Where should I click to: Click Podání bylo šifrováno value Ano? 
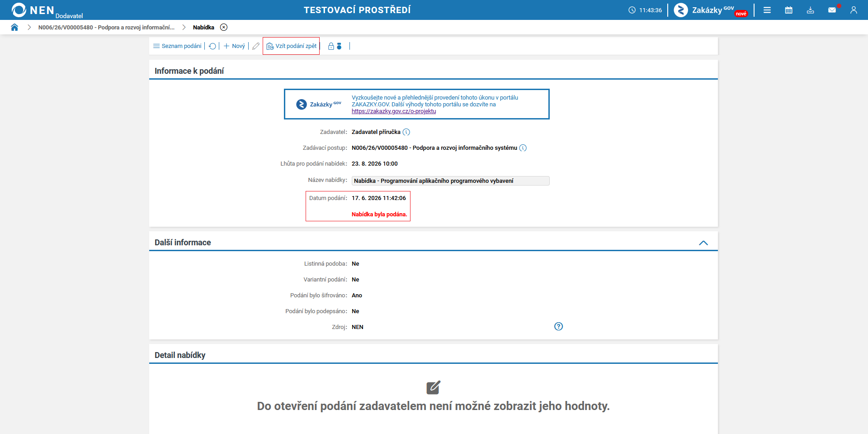pyautogui.click(x=357, y=296)
